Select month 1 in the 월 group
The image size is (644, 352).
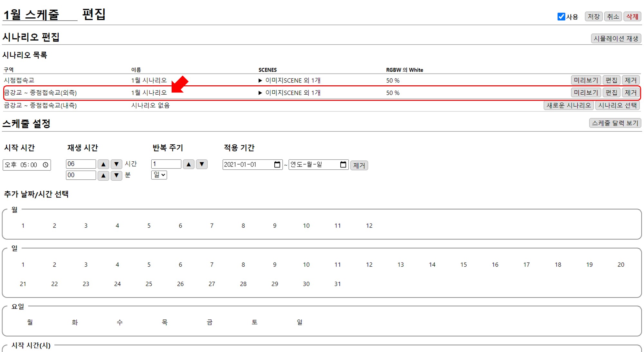[x=23, y=226]
